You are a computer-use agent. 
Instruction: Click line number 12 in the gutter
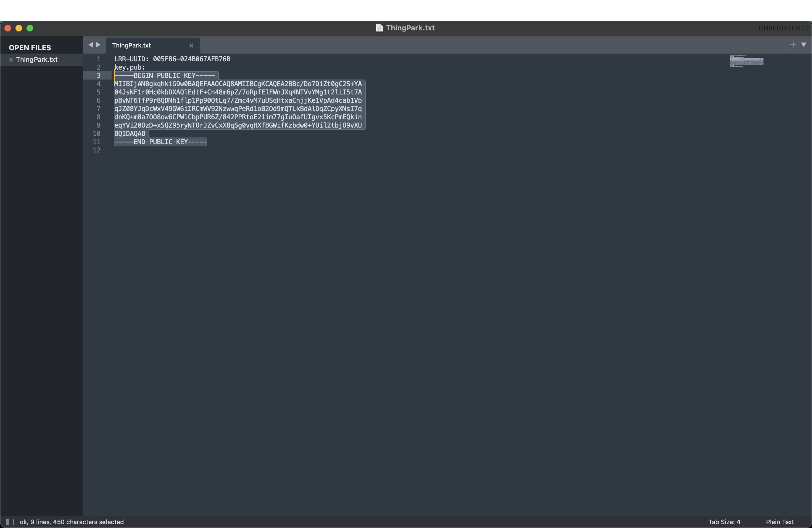coord(97,150)
